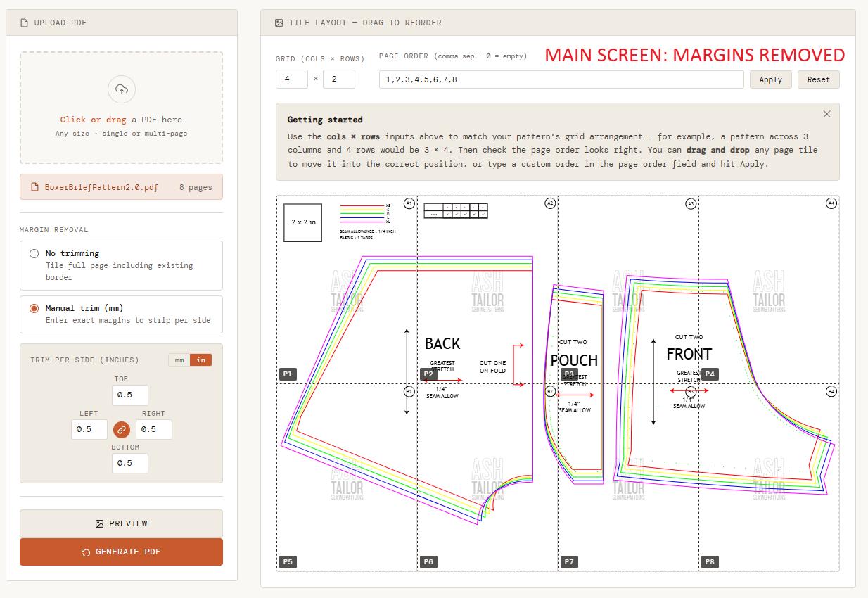Click the Right trim input field
Image resolution: width=868 pixels, height=598 pixels.
154,429
